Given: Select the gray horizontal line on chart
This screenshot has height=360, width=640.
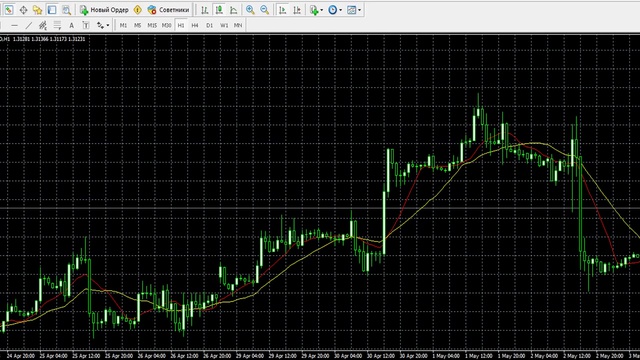Looking at the screenshot, I should 320,209.
